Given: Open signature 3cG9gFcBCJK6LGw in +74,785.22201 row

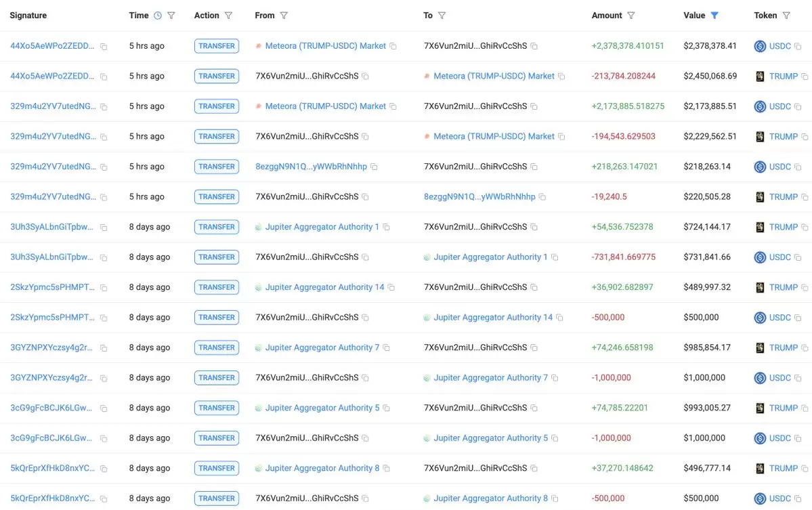Looking at the screenshot, I should [51, 408].
